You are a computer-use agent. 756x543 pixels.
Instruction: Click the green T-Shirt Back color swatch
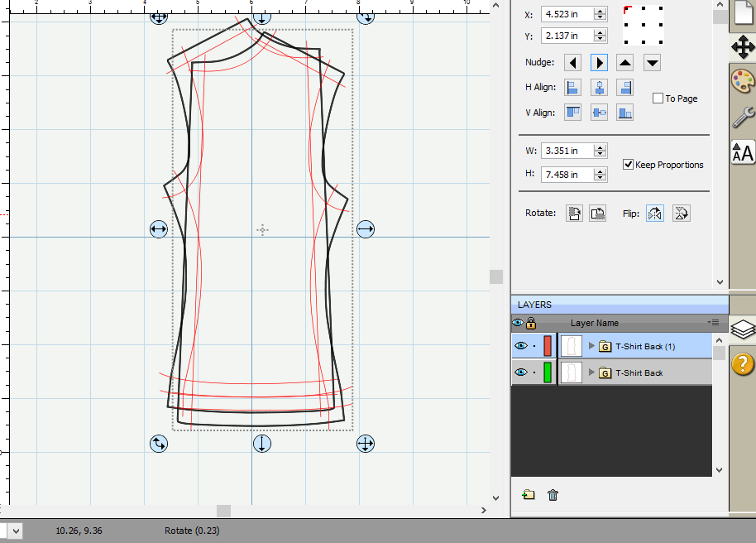pyautogui.click(x=547, y=372)
